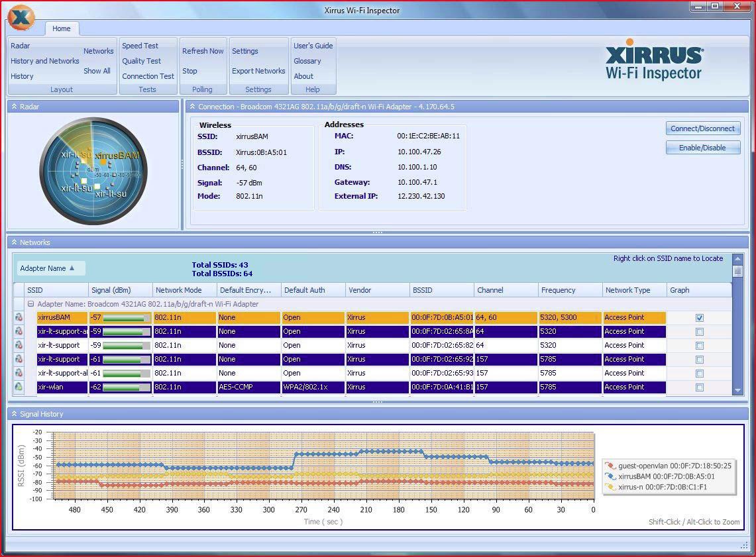Choose History and Networks layout
Image resolution: width=756 pixels, height=557 pixels.
45,61
